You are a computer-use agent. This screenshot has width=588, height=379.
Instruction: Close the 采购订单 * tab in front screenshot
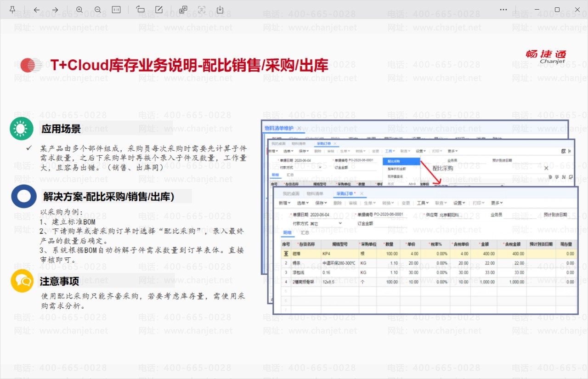(362, 193)
